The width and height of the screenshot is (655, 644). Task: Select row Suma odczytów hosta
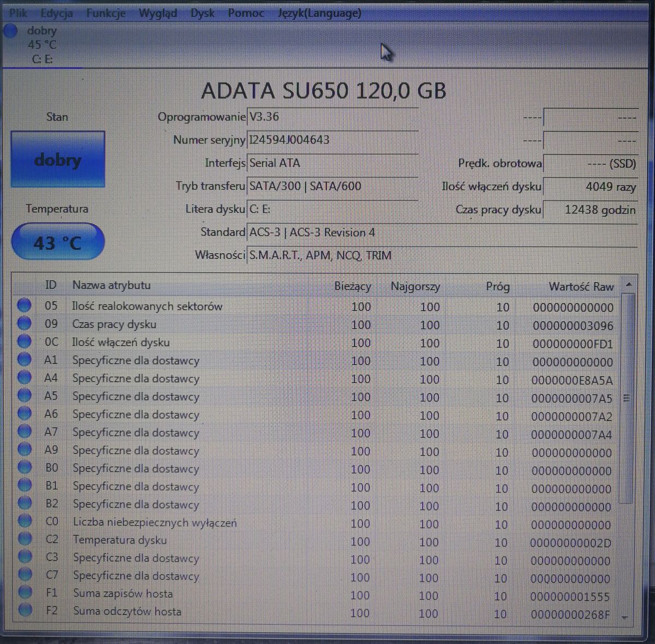coord(317,612)
